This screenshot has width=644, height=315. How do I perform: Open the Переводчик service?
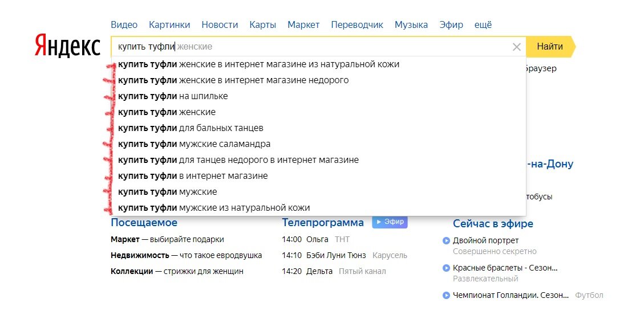(x=357, y=24)
